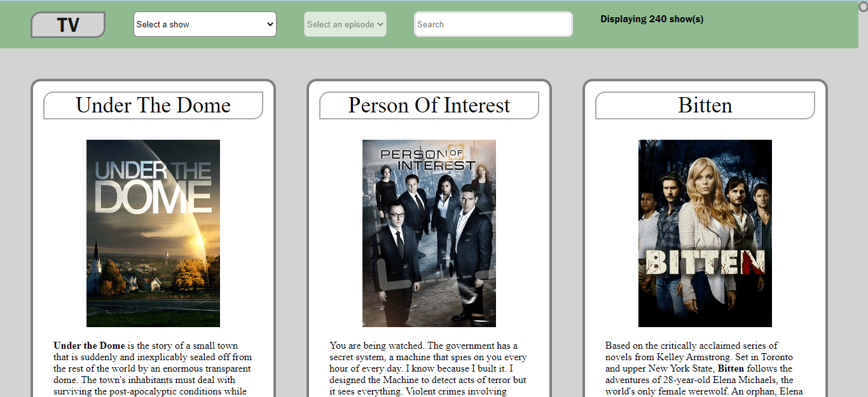Click the Bitten summary about Kelley Armstrong novels

click(705, 368)
